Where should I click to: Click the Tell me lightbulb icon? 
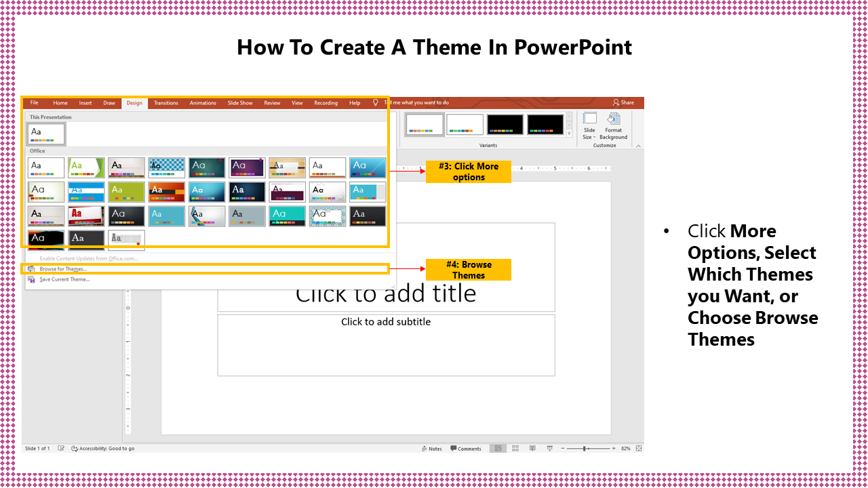tap(375, 103)
